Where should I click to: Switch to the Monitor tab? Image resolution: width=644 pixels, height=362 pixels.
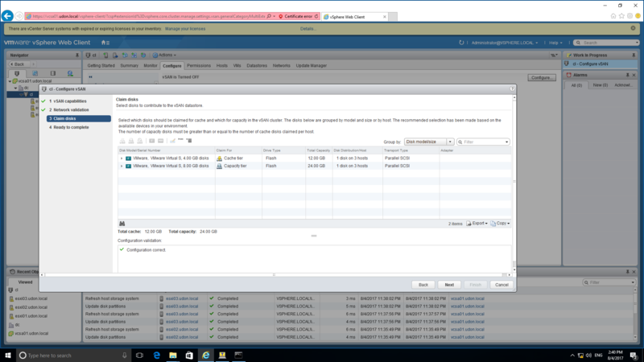151,66
